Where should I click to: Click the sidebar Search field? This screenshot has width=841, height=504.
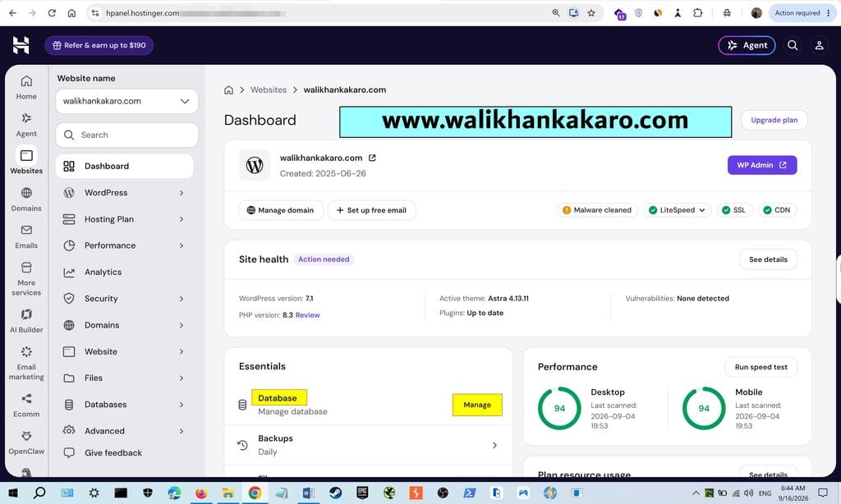pos(127,135)
